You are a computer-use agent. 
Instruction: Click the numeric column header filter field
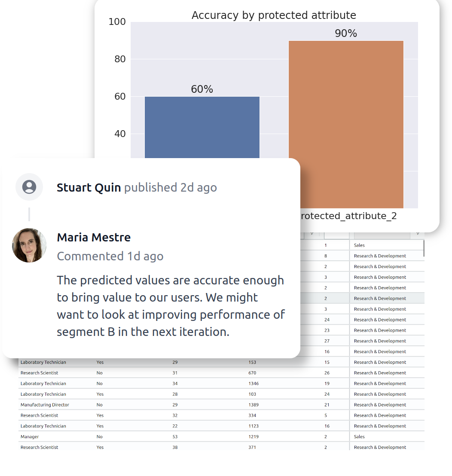click(336, 235)
